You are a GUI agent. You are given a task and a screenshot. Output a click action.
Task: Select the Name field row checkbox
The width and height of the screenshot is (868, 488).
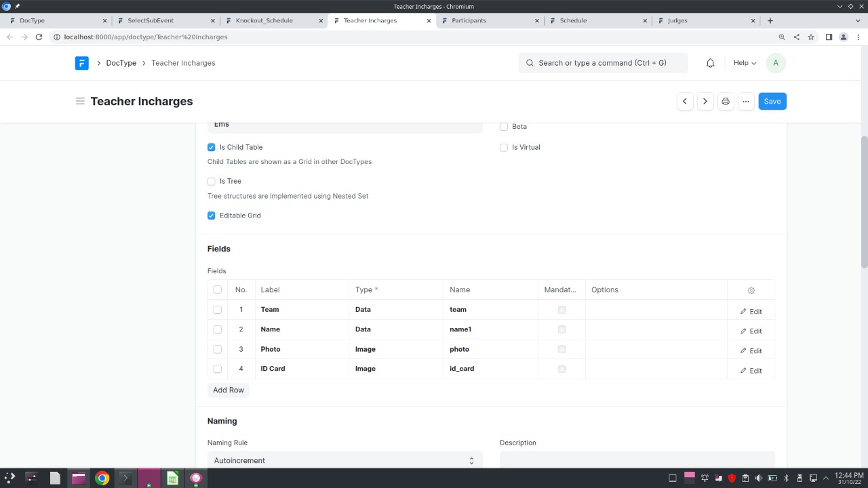point(217,329)
